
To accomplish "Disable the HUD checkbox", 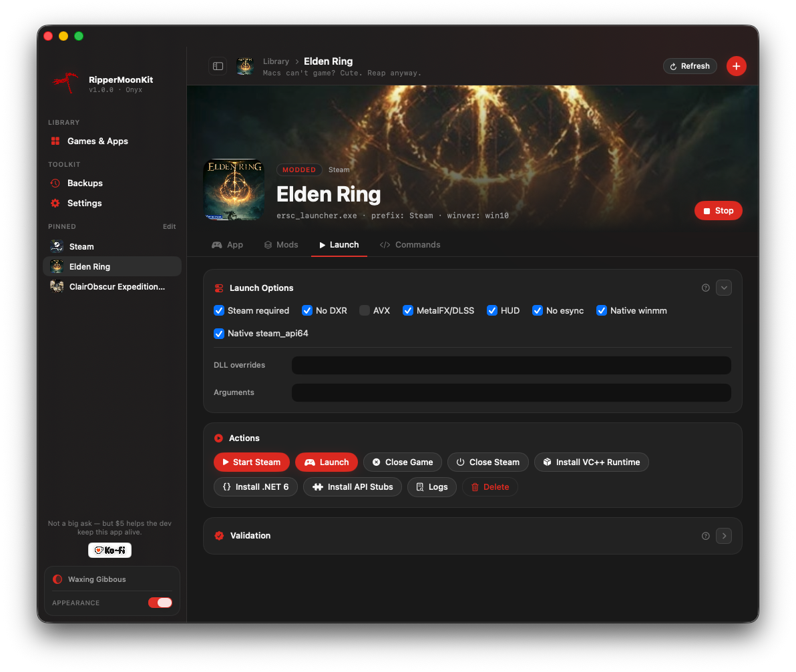I will [492, 310].
